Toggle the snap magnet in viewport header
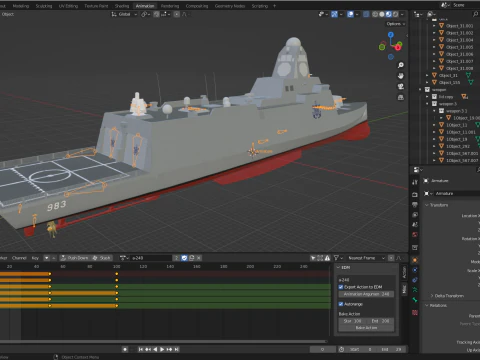480x360 pixels. pyautogui.click(x=156, y=14)
